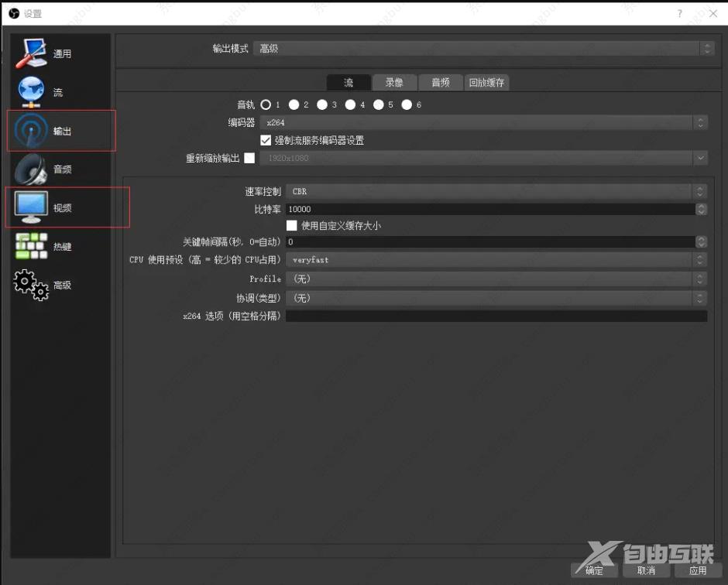Select audio track 6 radio button
728x585 pixels.
tap(407, 104)
